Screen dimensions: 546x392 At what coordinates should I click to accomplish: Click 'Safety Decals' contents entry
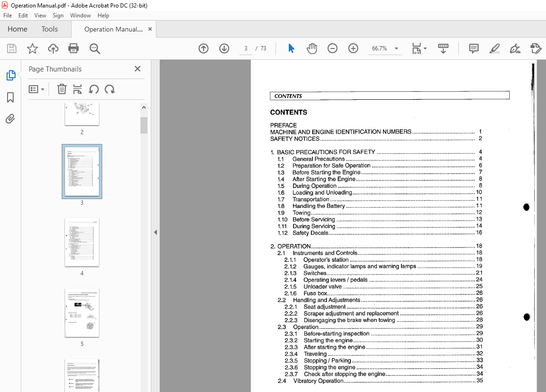click(310, 232)
